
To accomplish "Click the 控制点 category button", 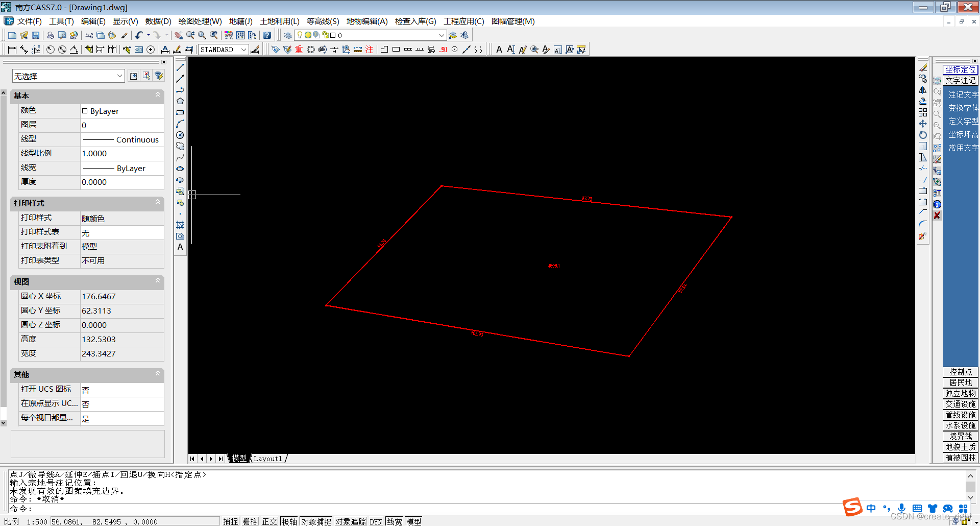I will (x=961, y=372).
